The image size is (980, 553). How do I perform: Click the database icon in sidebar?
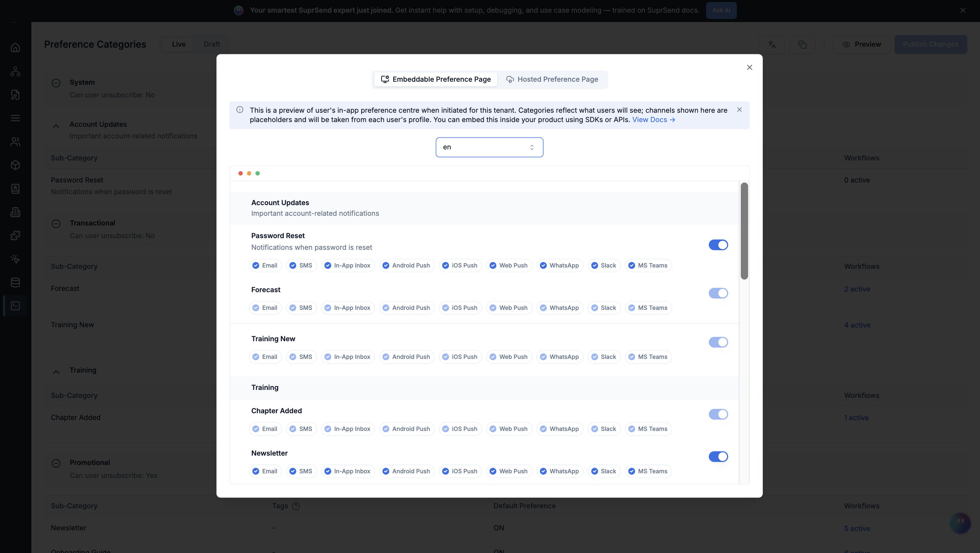point(15,282)
